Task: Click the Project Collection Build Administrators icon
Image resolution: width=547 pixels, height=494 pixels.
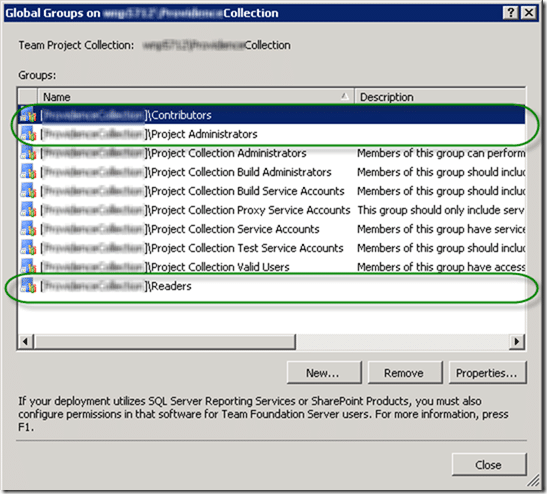Action: (x=28, y=172)
